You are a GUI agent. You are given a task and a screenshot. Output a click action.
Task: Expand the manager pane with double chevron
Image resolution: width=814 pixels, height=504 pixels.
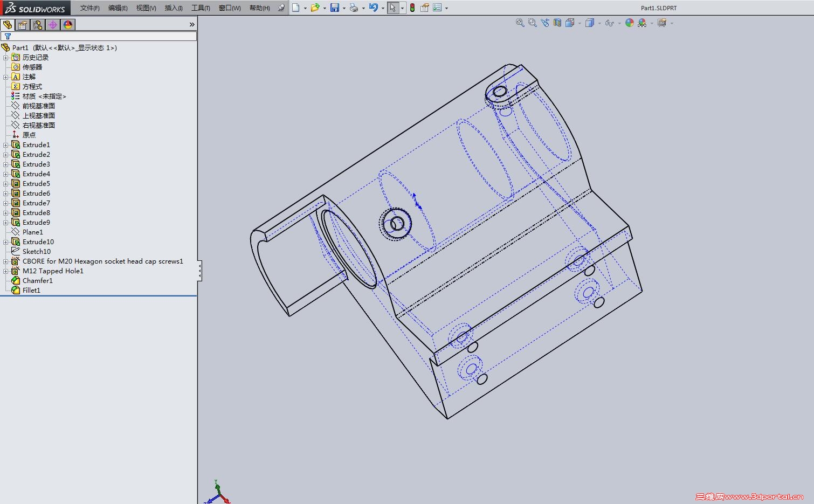point(192,25)
